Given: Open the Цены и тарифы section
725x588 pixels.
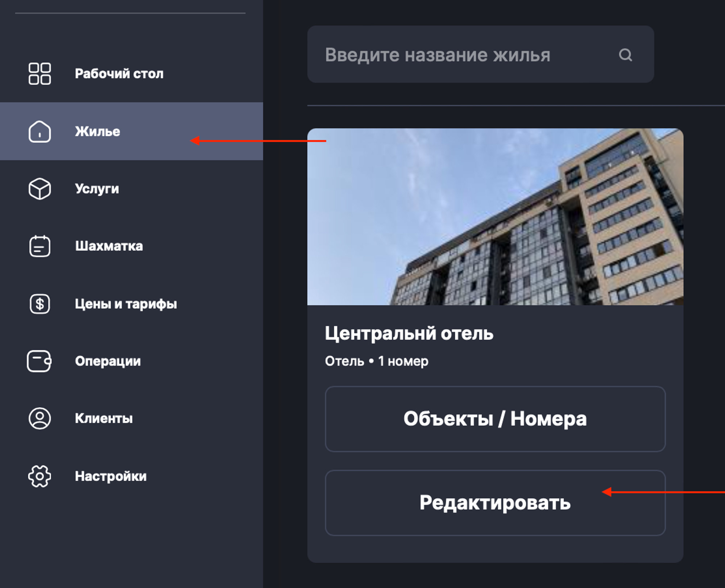Looking at the screenshot, I should [x=132, y=304].
